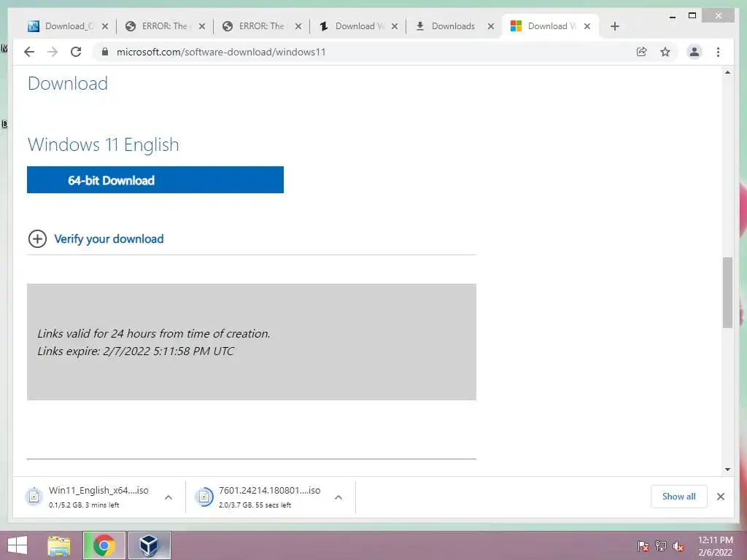
Task: Click Win11 iso file icon in download bar
Action: point(34,497)
